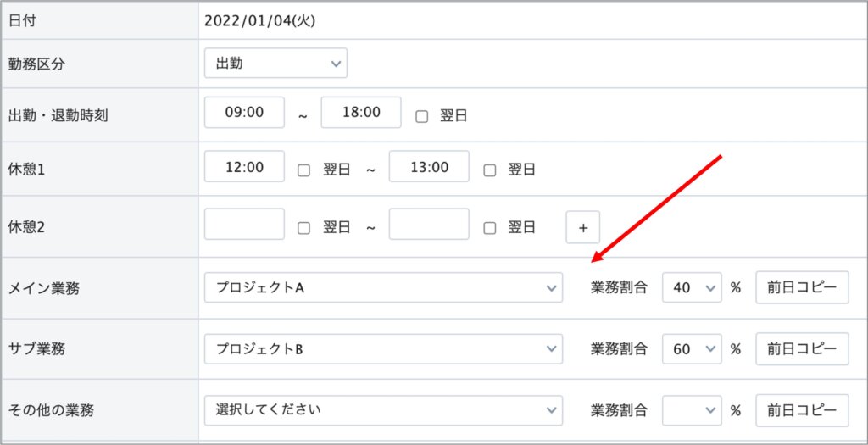Image resolution: width=868 pixels, height=445 pixels.
Task: Open メイン業務 業務割合 dropdown showing 40
Action: coord(692,287)
